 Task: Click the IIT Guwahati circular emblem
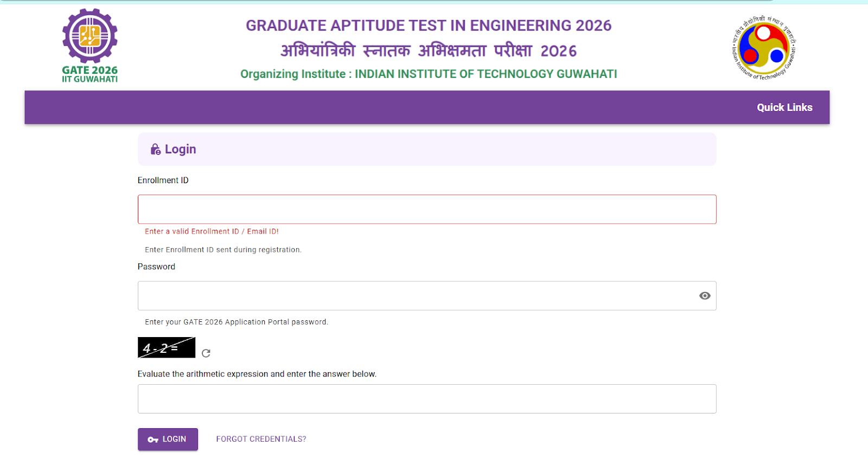(763, 48)
